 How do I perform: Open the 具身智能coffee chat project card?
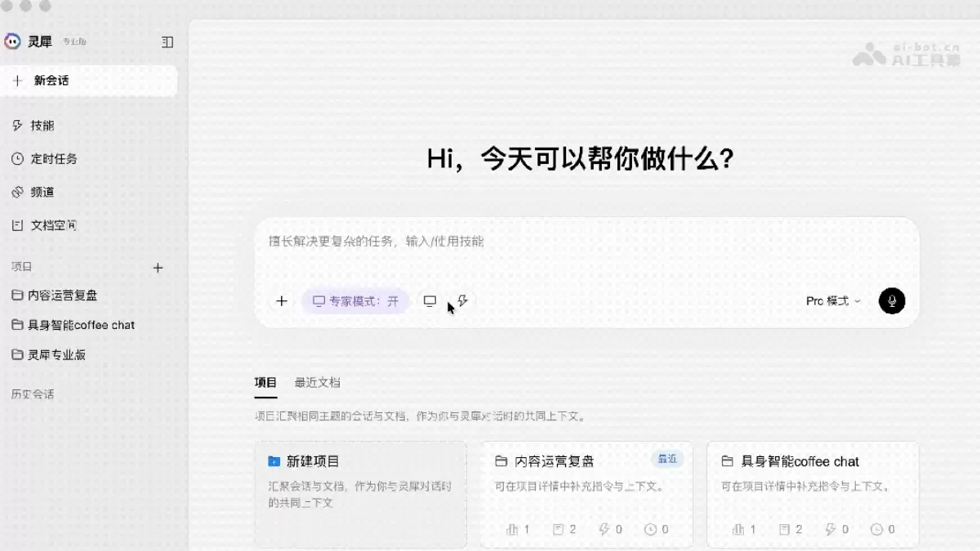tap(813, 495)
